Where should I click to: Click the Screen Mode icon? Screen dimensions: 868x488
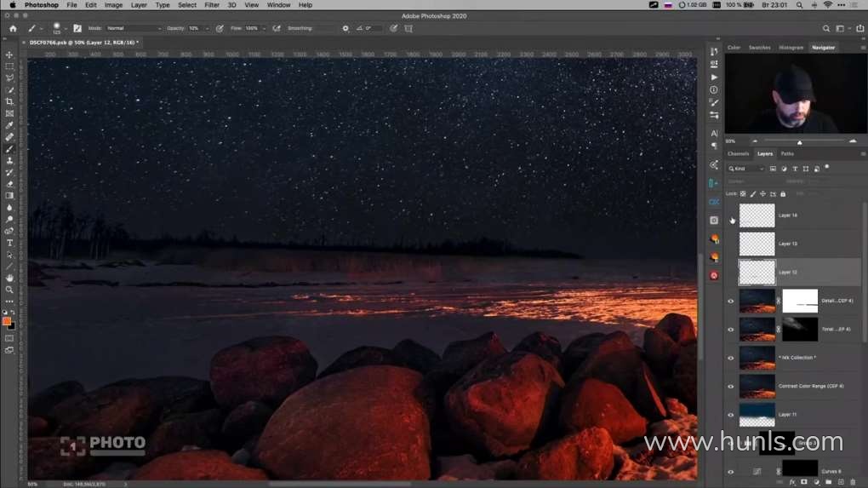9,350
